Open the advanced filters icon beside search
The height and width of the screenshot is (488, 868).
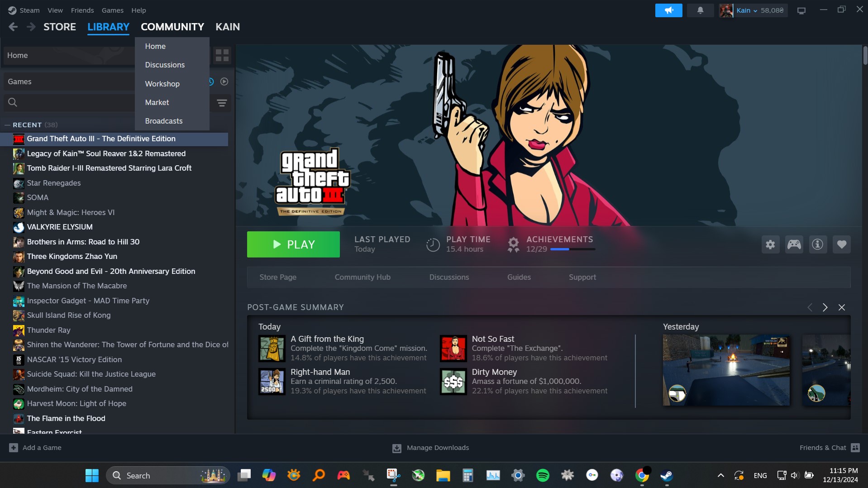coord(222,103)
